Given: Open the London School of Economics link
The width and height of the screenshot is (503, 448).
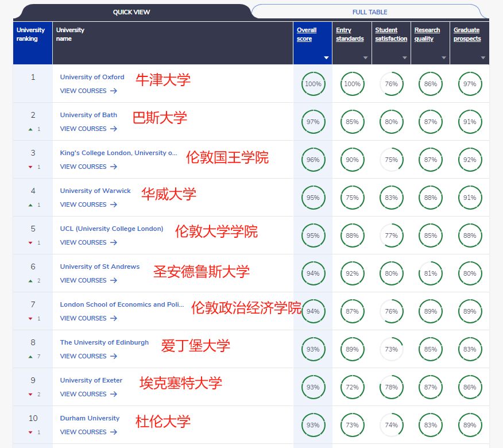Looking at the screenshot, I should (x=122, y=304).
